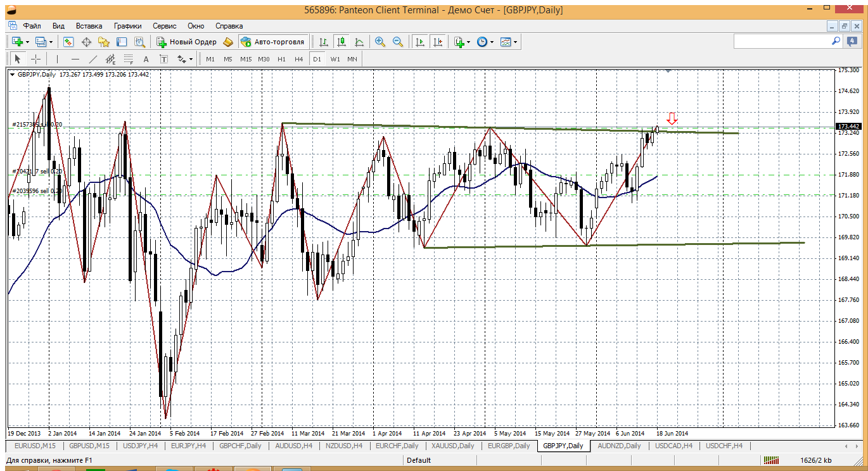Zoom out of the chart
The width and height of the screenshot is (868, 471).
pos(398,42)
